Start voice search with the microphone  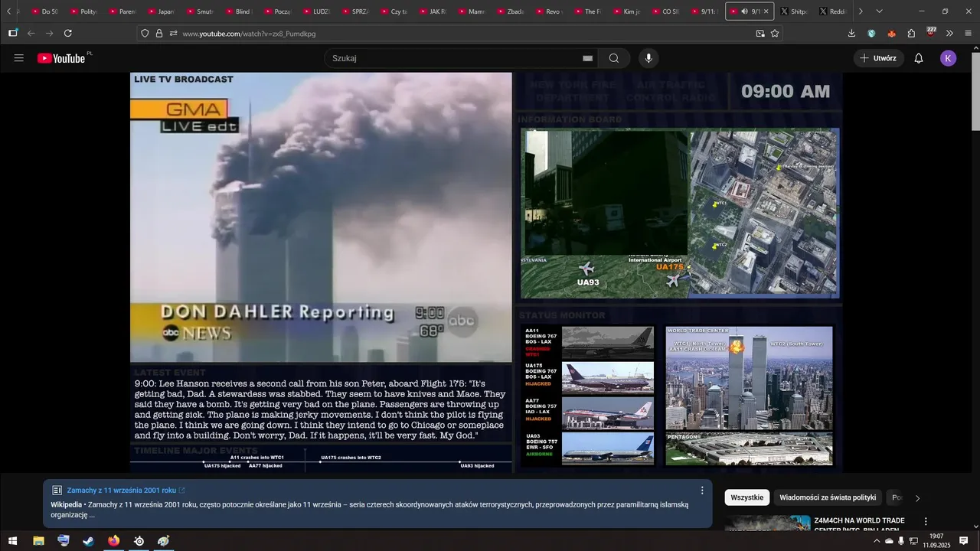(648, 58)
